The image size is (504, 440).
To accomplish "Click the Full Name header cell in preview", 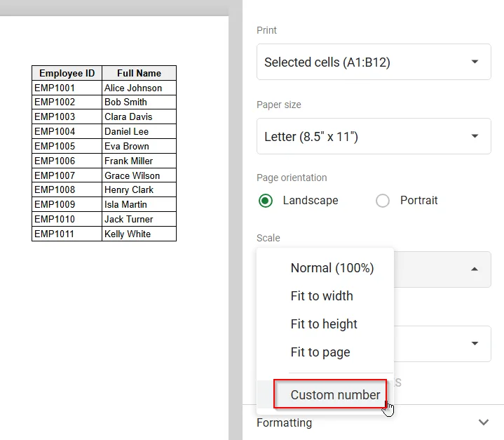I will pos(139,73).
